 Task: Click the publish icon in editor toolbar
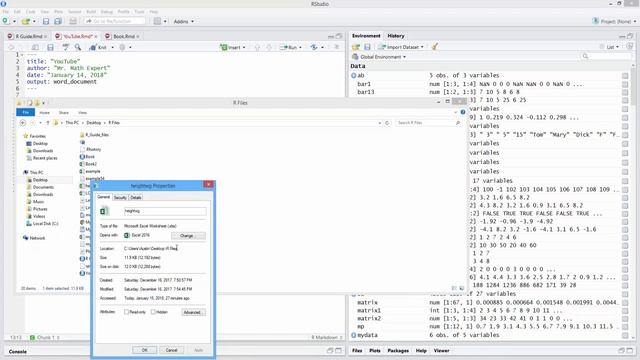click(x=314, y=47)
